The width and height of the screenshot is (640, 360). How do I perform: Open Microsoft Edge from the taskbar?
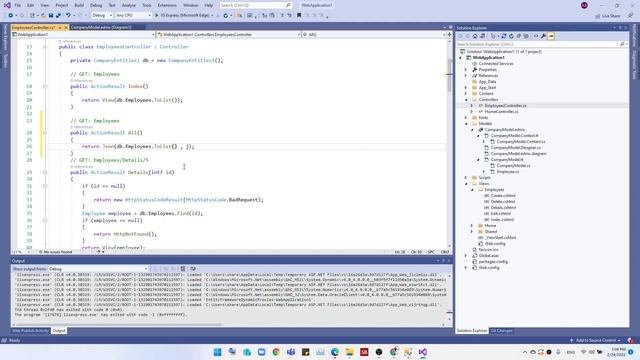335,352
